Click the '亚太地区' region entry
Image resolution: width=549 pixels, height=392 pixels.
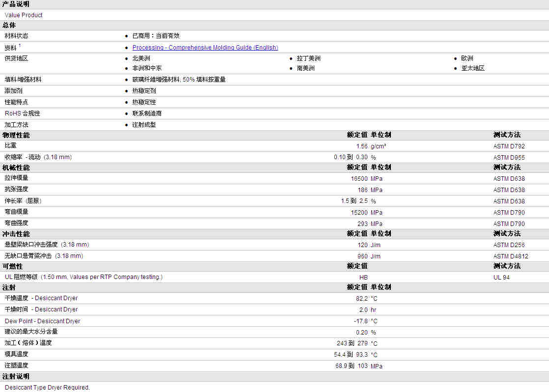[473, 68]
